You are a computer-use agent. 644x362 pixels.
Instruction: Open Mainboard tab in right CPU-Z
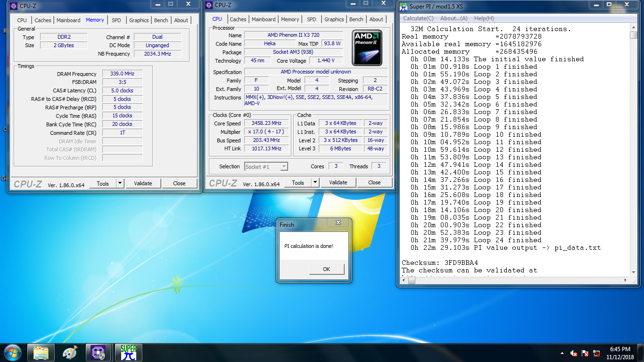click(x=264, y=19)
